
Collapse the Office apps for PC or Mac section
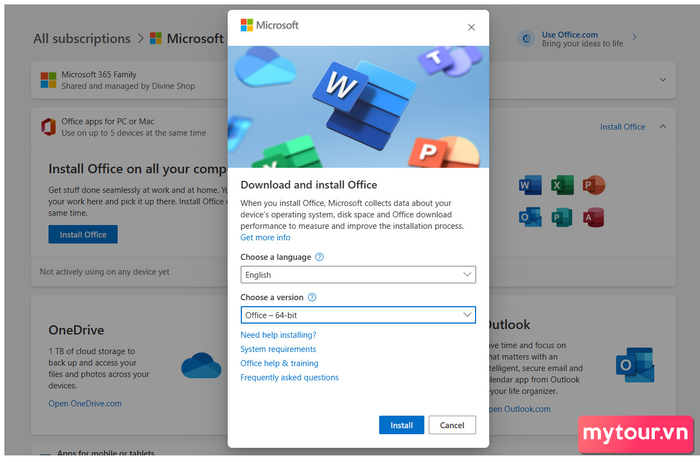[663, 127]
